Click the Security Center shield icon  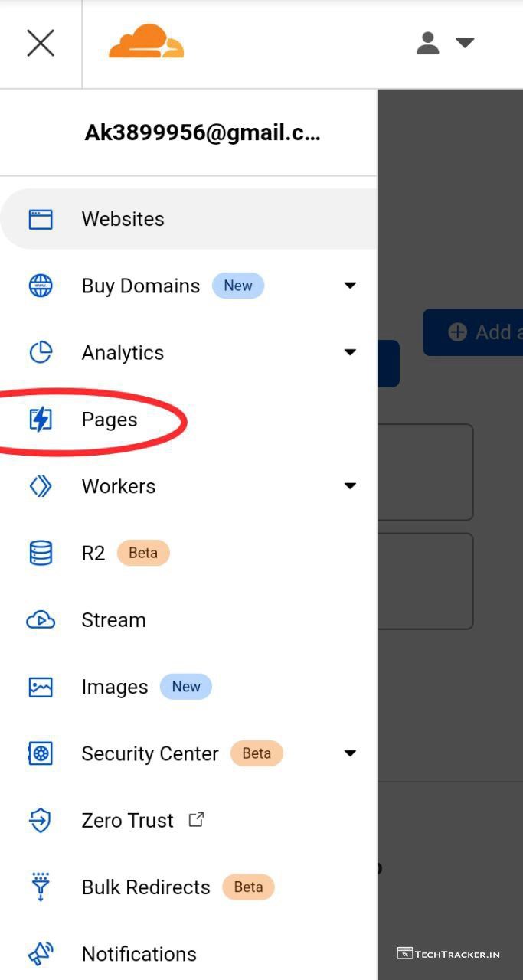pyautogui.click(x=41, y=753)
